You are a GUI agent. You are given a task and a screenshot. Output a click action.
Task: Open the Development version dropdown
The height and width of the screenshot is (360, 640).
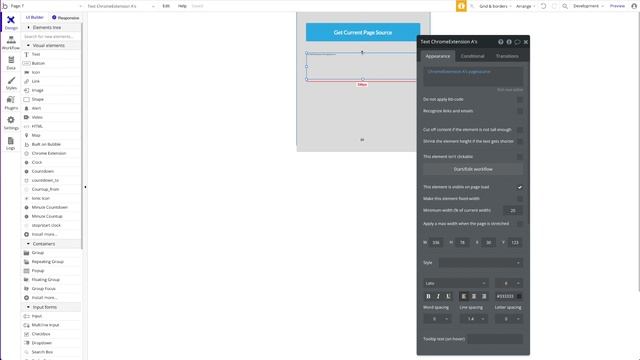588,6
